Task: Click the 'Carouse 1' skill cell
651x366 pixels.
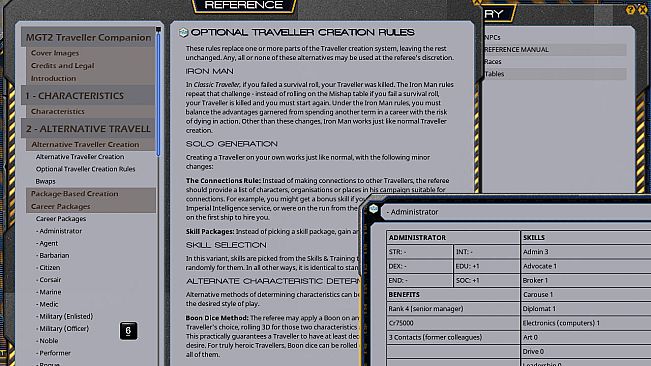Action: tap(586, 295)
